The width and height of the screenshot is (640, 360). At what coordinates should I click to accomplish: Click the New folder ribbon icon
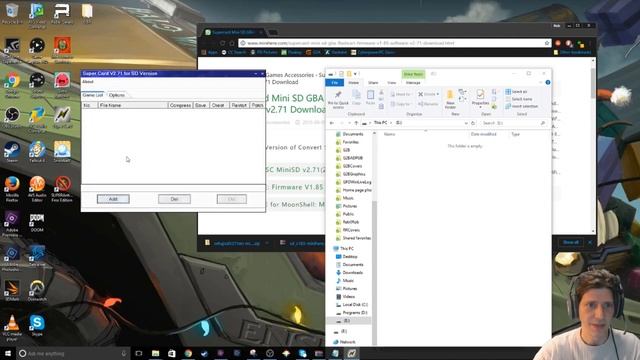450,99
